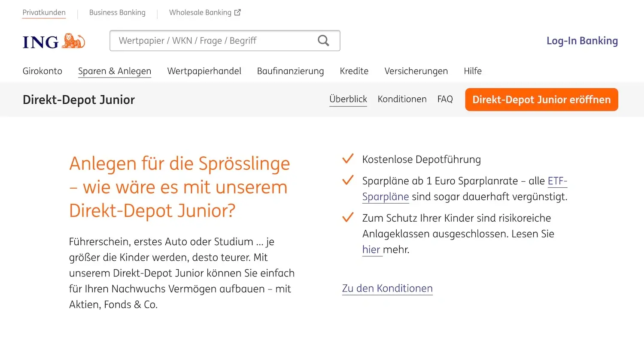This screenshot has width=644, height=349.
Task: Follow the 'hier' link
Action: click(371, 250)
